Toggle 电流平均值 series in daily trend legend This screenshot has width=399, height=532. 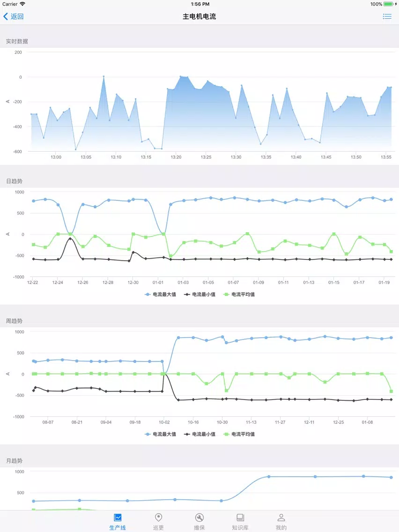click(x=239, y=295)
